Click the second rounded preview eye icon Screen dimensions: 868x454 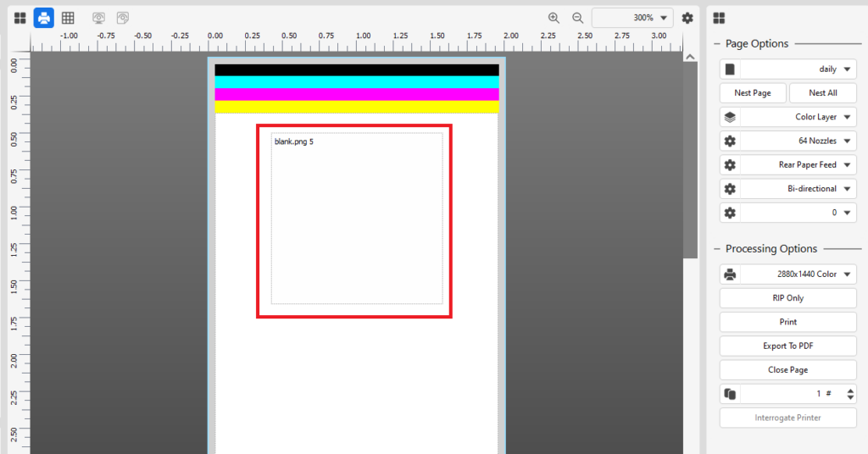point(123,19)
